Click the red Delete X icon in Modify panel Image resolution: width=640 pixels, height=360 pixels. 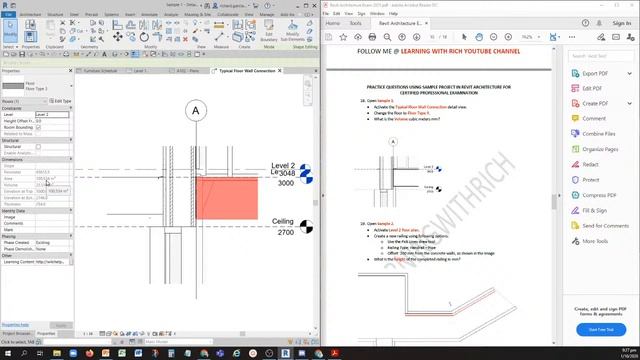coord(185,40)
